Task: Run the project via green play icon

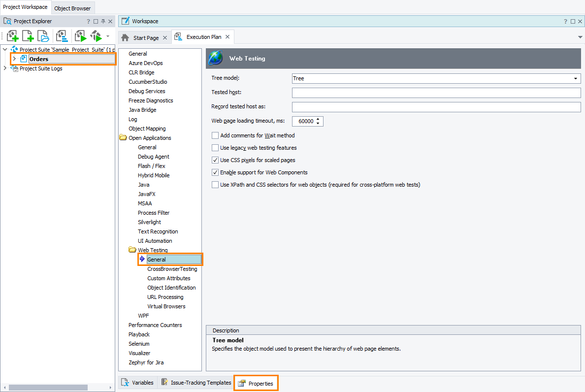Action: tap(80, 35)
